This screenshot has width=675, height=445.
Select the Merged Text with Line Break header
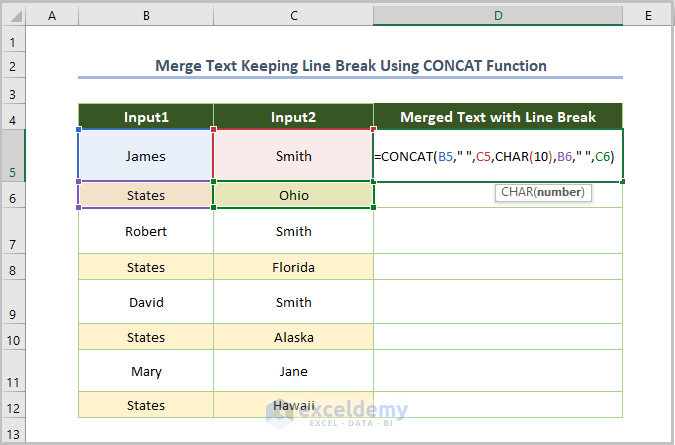pyautogui.click(x=498, y=117)
